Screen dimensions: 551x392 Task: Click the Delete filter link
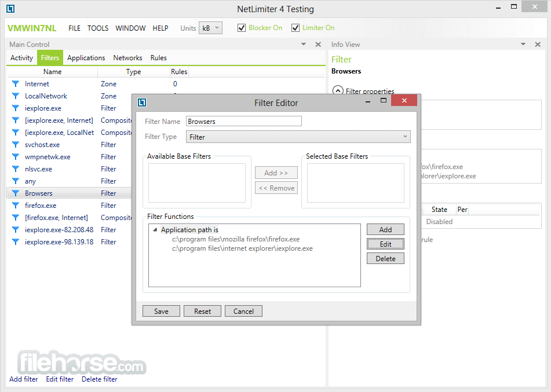click(x=100, y=379)
